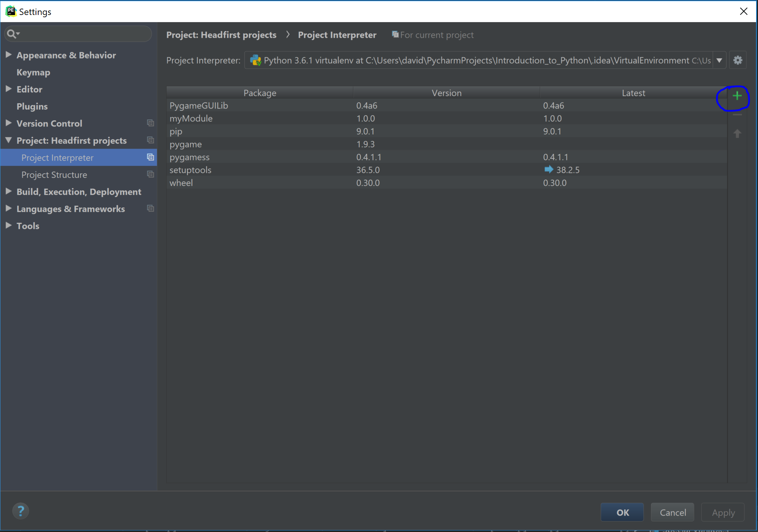Select the pygamess package row
Image resolution: width=758 pixels, height=532 pixels.
point(447,157)
